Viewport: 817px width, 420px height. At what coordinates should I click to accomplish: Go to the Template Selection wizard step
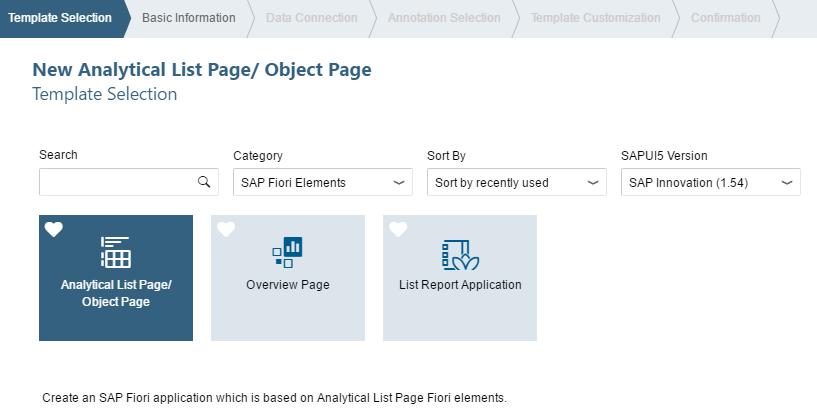pyautogui.click(x=60, y=18)
